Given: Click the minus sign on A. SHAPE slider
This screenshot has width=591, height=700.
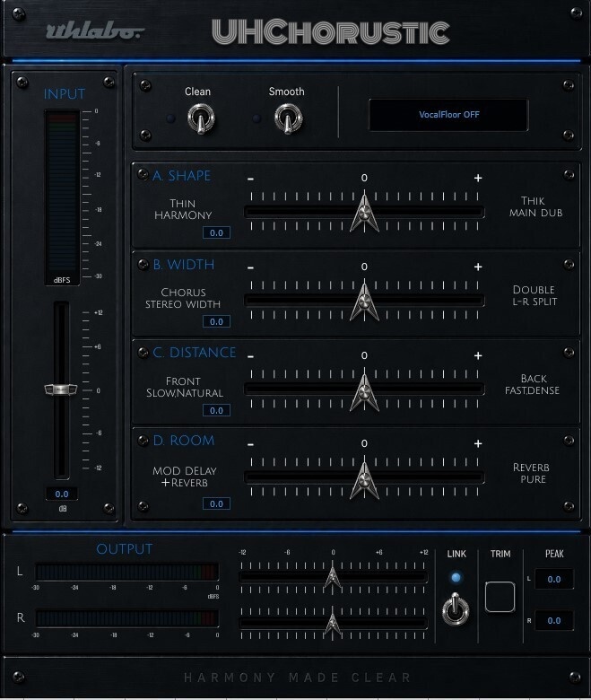Looking at the screenshot, I should pos(251,179).
